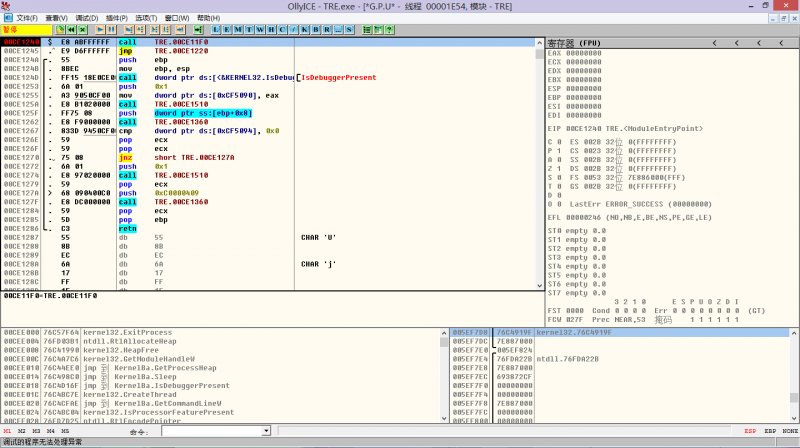Open Executable modules with E button

click(227, 30)
